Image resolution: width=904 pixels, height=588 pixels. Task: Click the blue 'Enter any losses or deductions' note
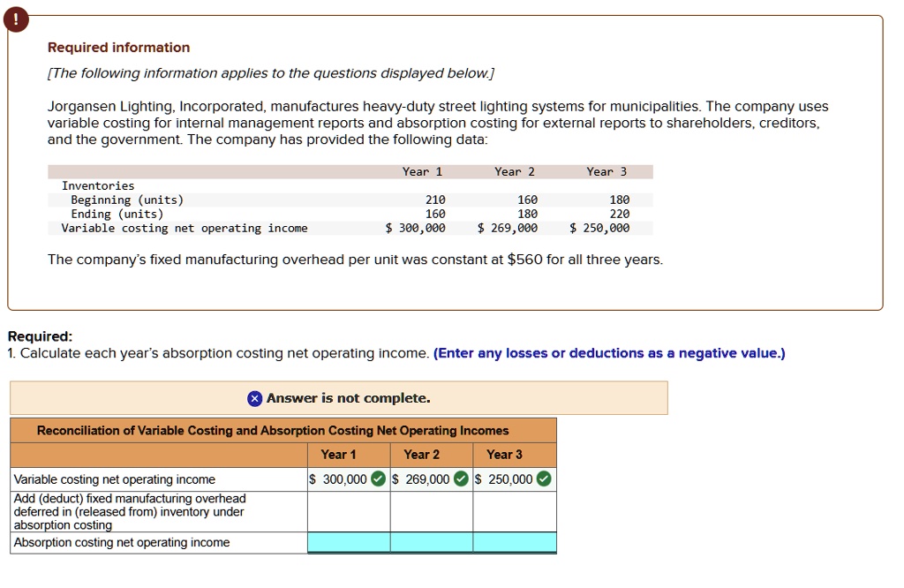(609, 353)
